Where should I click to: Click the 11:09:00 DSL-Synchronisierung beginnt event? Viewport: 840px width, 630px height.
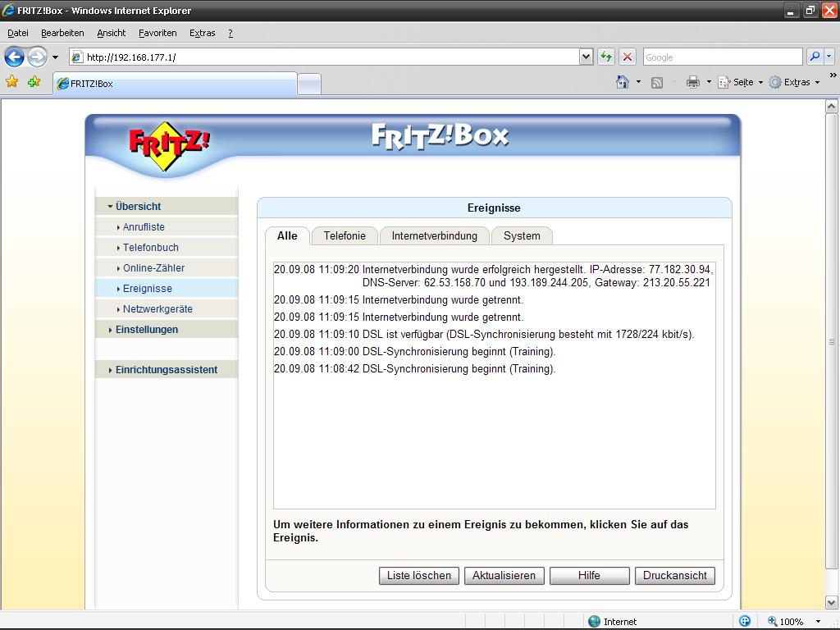point(414,351)
